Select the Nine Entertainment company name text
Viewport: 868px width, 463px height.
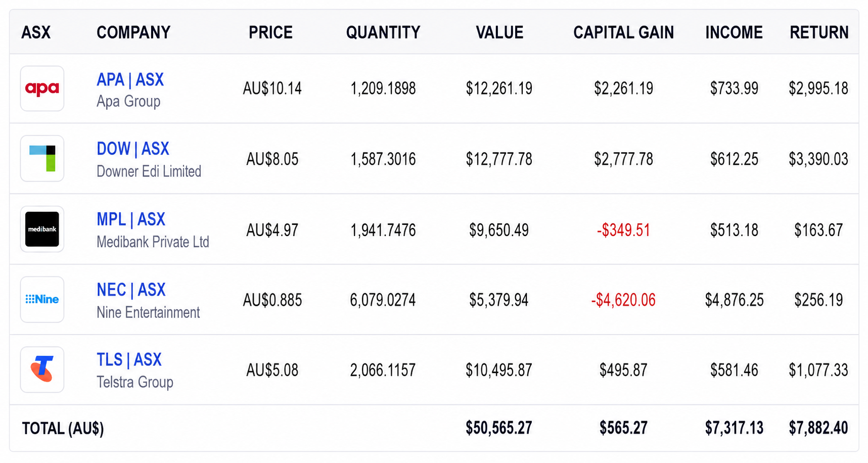coord(148,312)
